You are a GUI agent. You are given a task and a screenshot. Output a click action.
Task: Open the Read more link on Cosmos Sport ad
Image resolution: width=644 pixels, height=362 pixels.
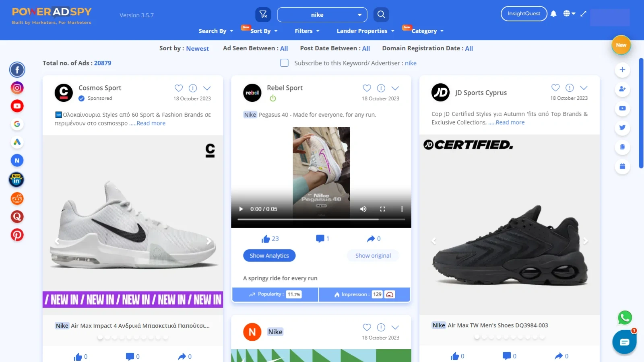coord(151,123)
